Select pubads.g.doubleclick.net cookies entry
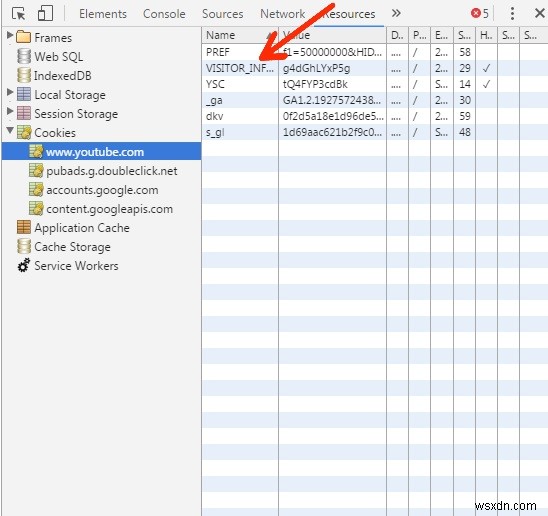548x516 pixels. click(x=111, y=171)
